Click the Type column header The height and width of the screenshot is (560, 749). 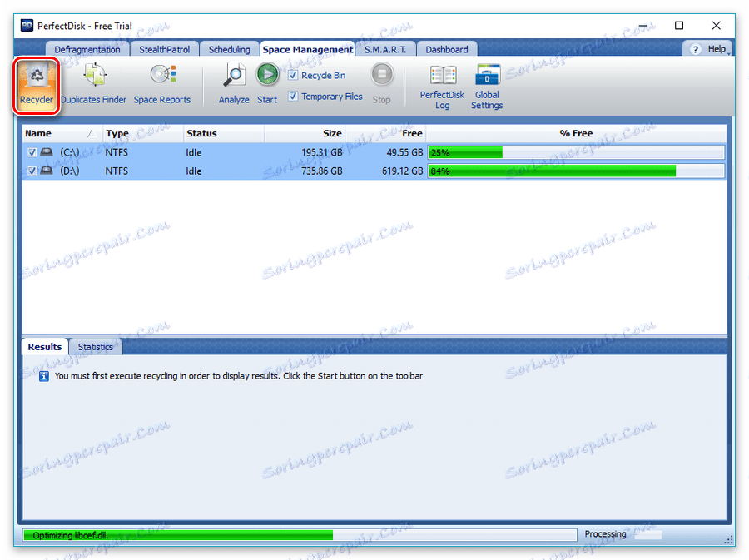[x=117, y=133]
